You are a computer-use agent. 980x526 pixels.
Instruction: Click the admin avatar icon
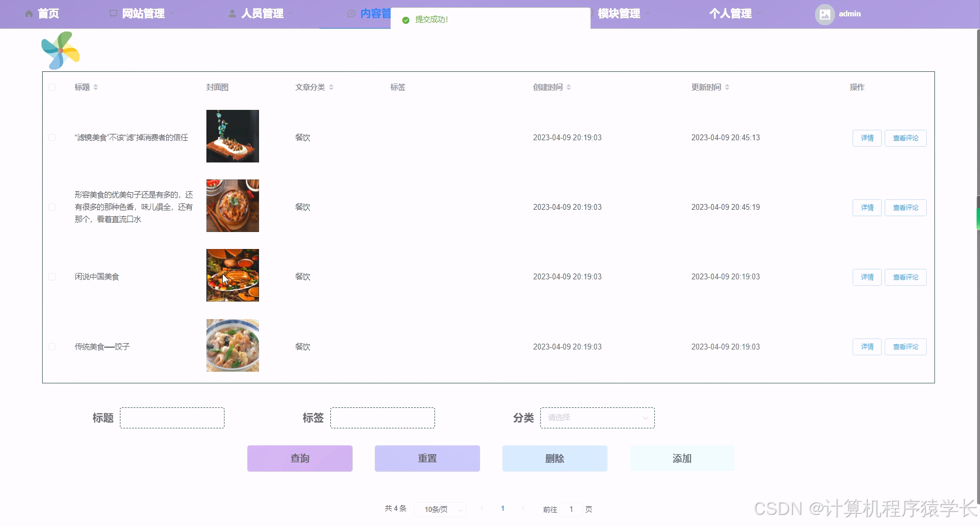point(824,14)
